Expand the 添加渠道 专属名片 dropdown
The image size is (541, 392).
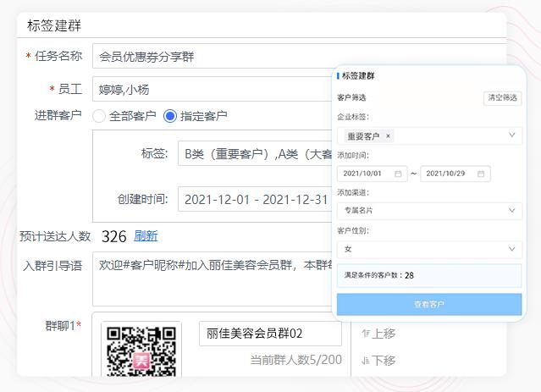tap(429, 211)
